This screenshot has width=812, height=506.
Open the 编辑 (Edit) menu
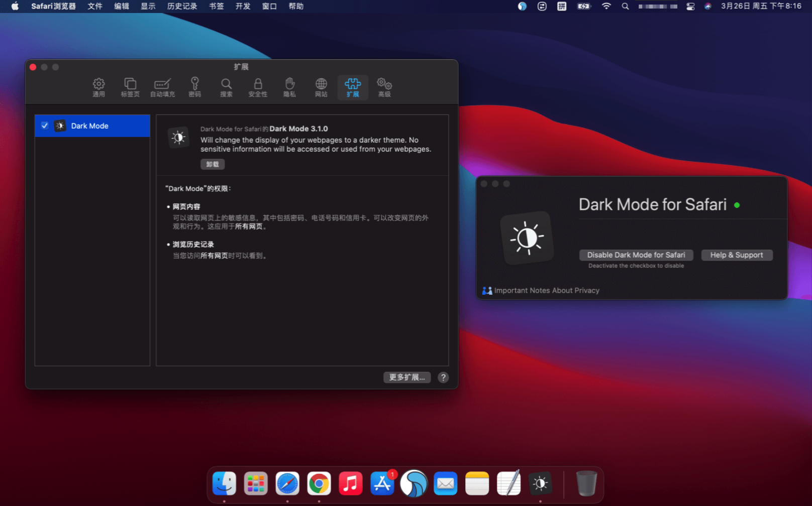click(122, 6)
